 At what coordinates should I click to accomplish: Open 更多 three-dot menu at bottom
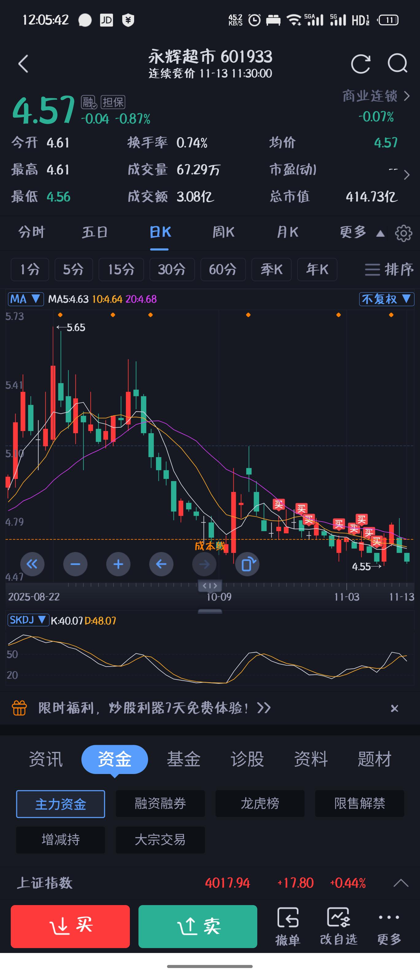[389, 926]
